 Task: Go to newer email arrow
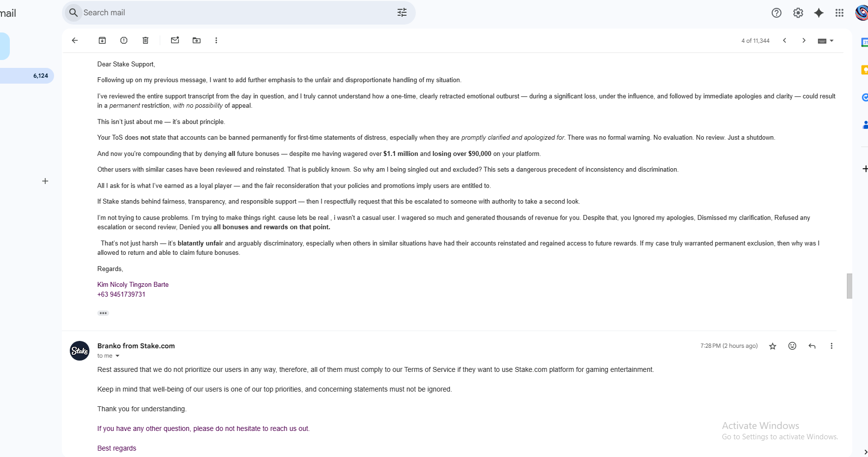tap(785, 40)
